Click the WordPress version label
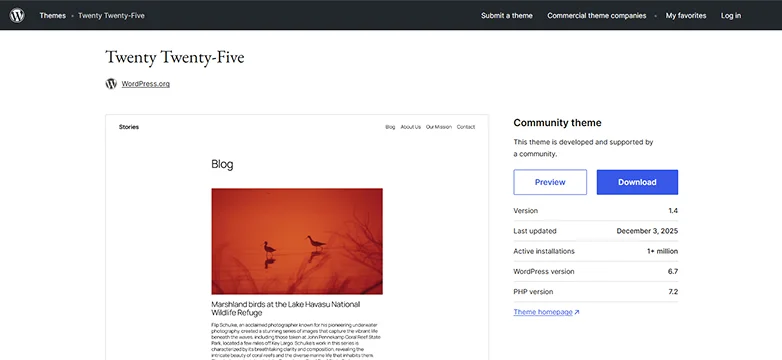 pyautogui.click(x=544, y=272)
